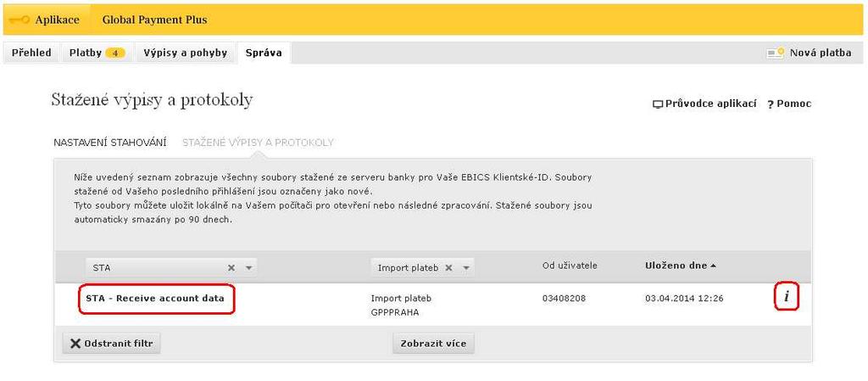Screen dimensions: 868x381
Task: Select the Správa tab
Action: 264,53
